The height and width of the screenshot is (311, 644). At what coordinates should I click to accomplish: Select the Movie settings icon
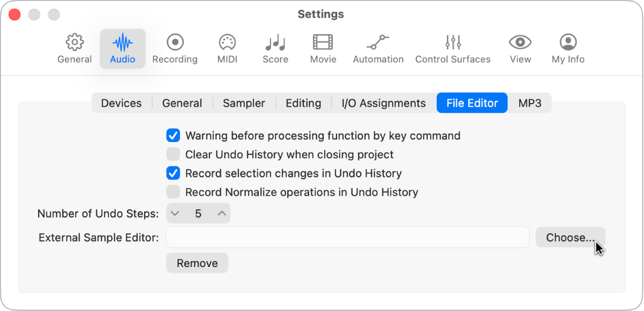(x=323, y=47)
